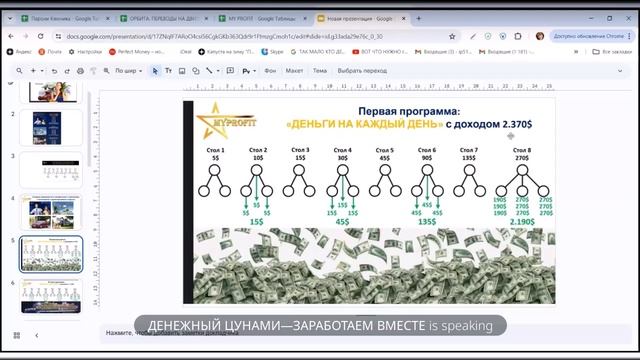Open 'Почта' bookmark
Image resolution: width=640 pixels, height=360 pixels.
[x=50, y=52]
